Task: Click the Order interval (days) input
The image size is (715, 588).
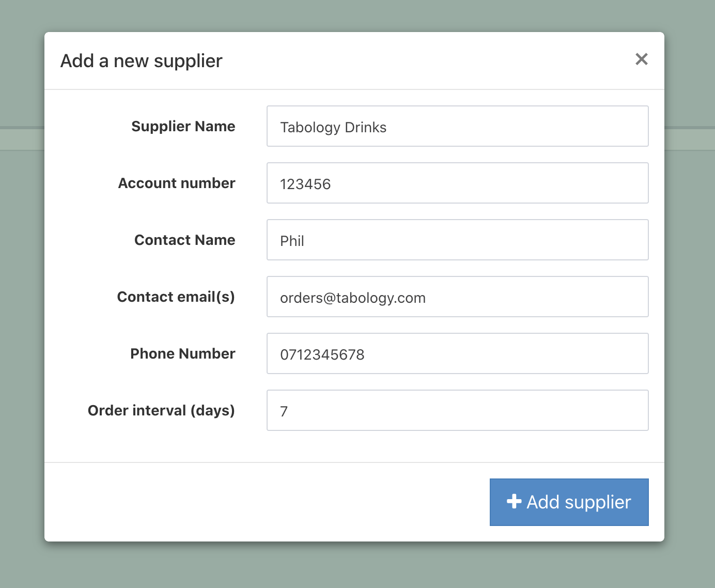Action: [x=457, y=411]
